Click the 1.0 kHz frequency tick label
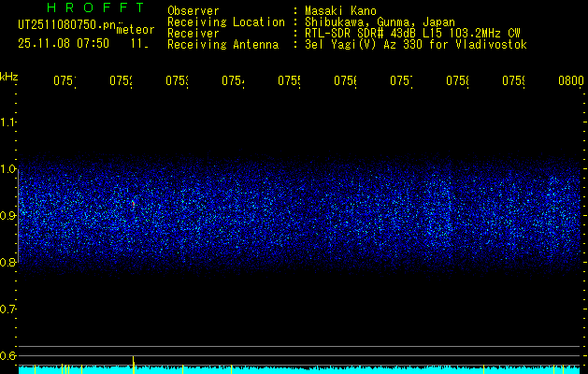This screenshot has height=374, width=588. [x=7, y=168]
